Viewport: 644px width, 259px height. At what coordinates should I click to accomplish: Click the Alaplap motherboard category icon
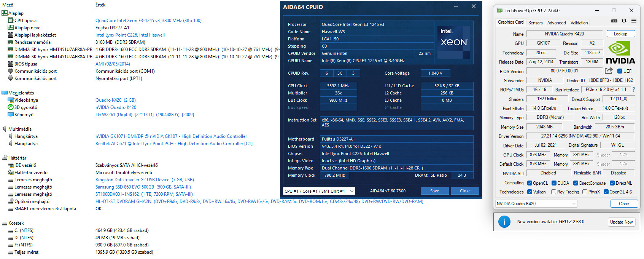pos(5,13)
